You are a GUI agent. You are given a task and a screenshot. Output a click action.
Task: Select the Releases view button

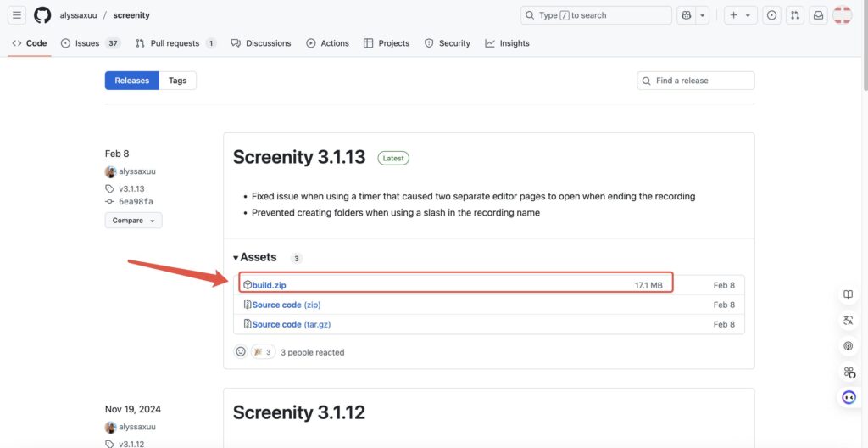[131, 81]
